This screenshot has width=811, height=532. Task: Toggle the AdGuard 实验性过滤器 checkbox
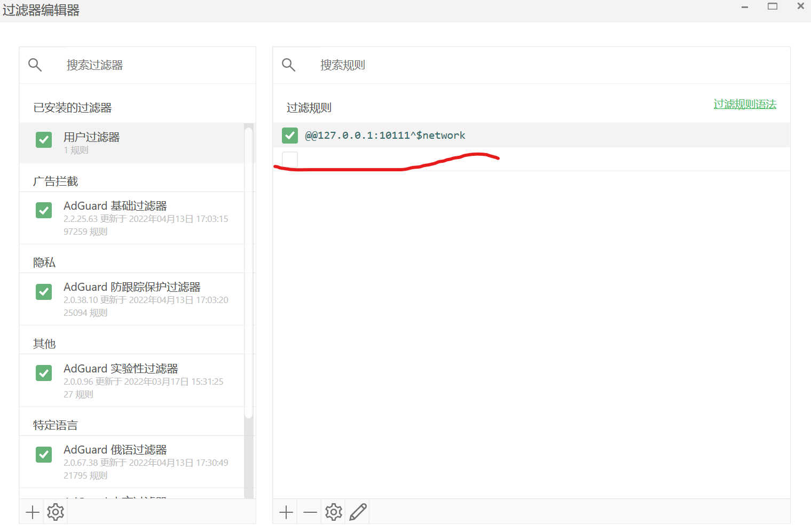click(x=43, y=373)
